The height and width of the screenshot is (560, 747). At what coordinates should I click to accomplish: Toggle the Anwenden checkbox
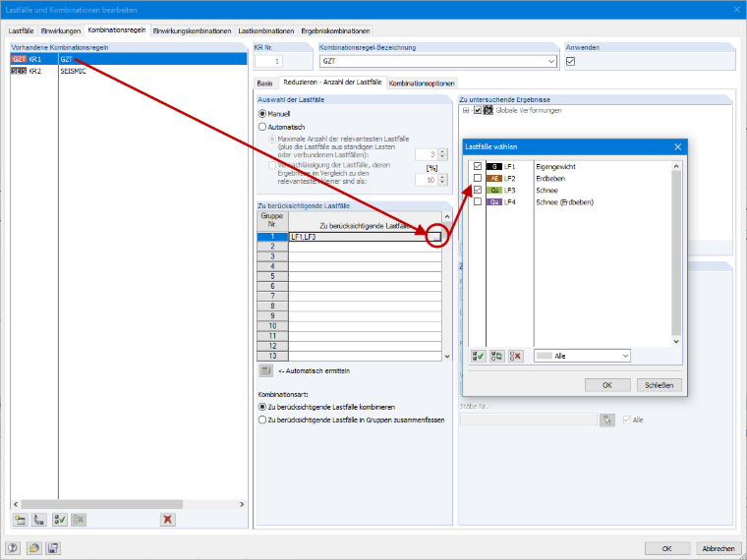(x=571, y=62)
